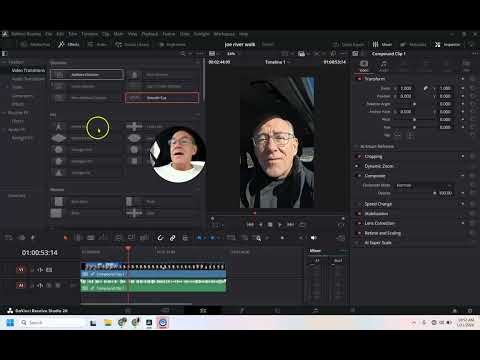Screen dimensions: 480x360
Task: Toggle the Effects panel button
Action: pyautogui.click(x=68, y=44)
